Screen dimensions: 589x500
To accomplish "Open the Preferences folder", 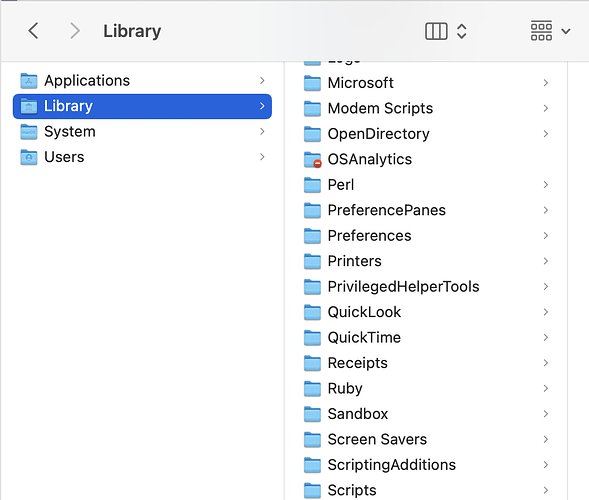I will click(x=427, y=236).
